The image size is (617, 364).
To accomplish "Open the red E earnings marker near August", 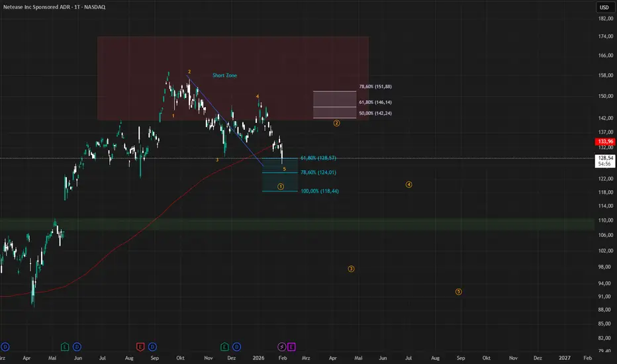I will coord(140,346).
